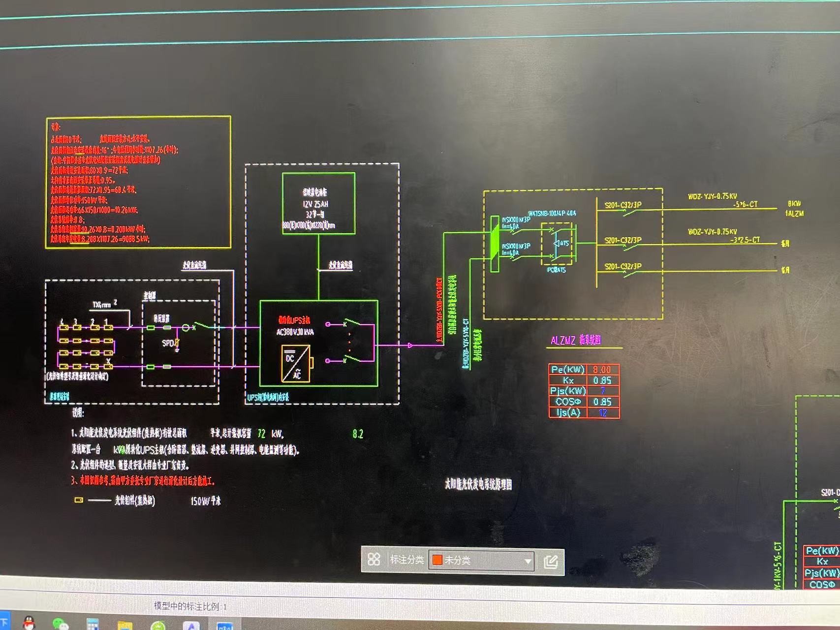Click status text 模型中的标注比例:1
Image resolution: width=840 pixels, height=630 pixels.
tap(190, 606)
